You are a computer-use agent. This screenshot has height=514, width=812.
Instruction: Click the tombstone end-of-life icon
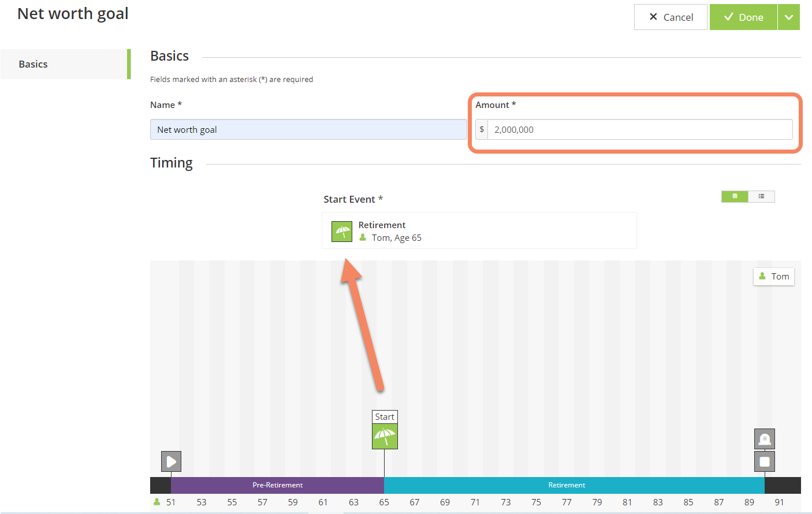pos(764,439)
